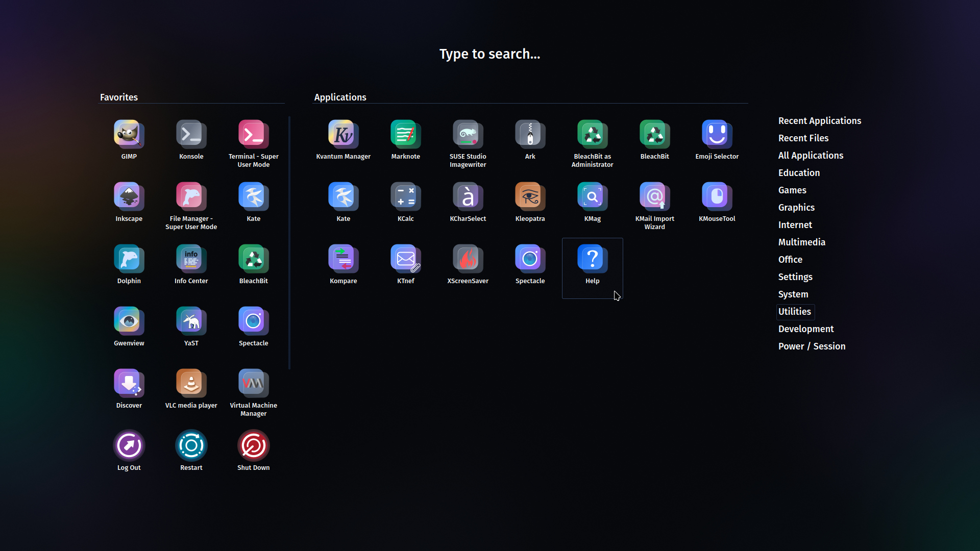This screenshot has height=551, width=980.
Task: Select the Graphics category
Action: point(796,208)
